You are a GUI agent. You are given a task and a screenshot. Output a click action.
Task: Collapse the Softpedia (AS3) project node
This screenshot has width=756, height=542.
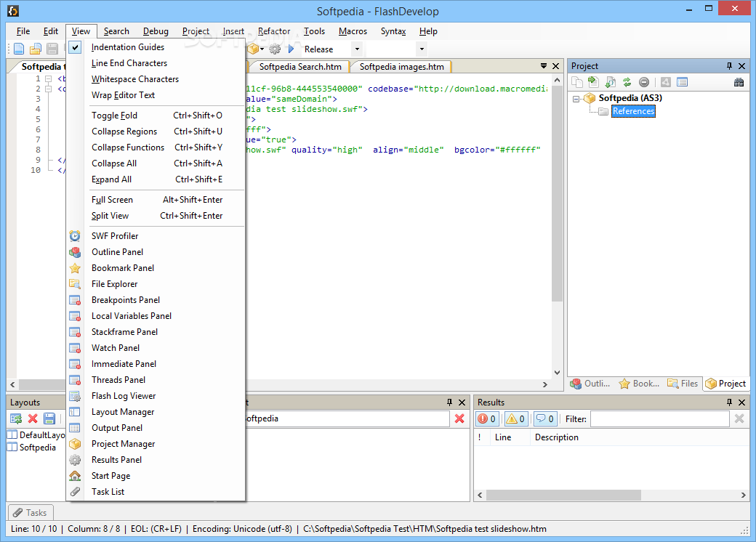tap(576, 99)
